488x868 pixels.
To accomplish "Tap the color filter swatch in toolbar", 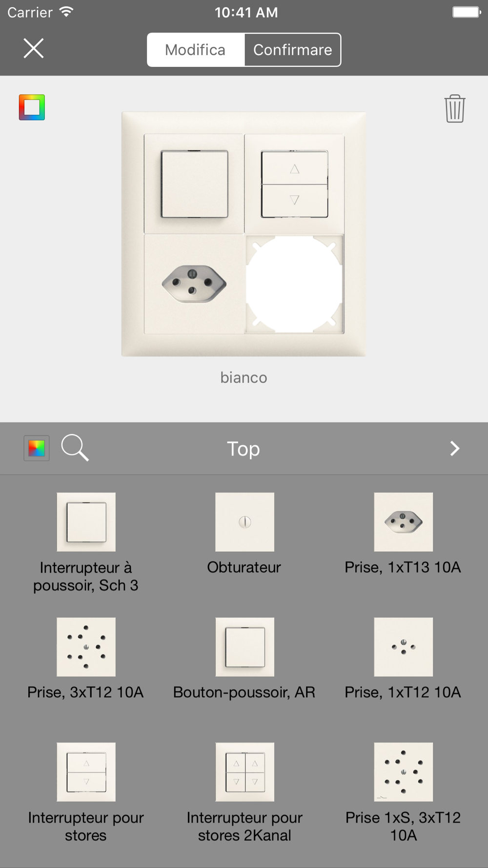I will coord(37,448).
